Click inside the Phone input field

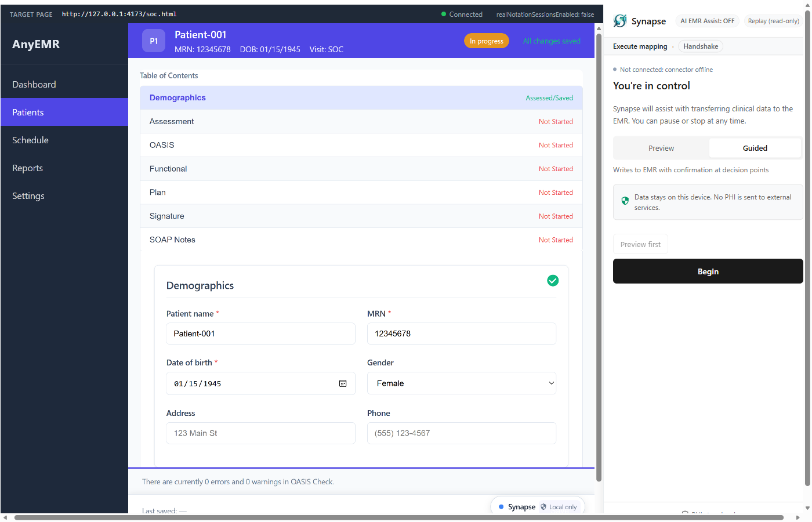pos(461,433)
